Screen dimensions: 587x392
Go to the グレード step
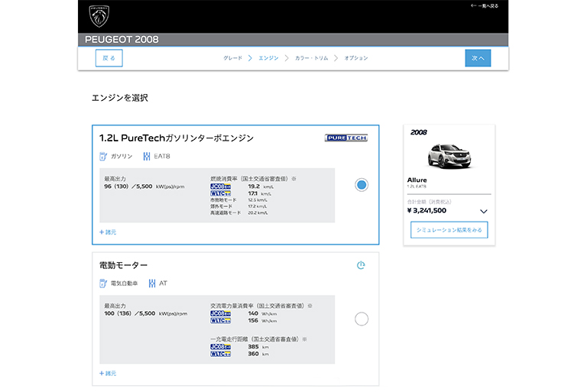click(x=232, y=58)
